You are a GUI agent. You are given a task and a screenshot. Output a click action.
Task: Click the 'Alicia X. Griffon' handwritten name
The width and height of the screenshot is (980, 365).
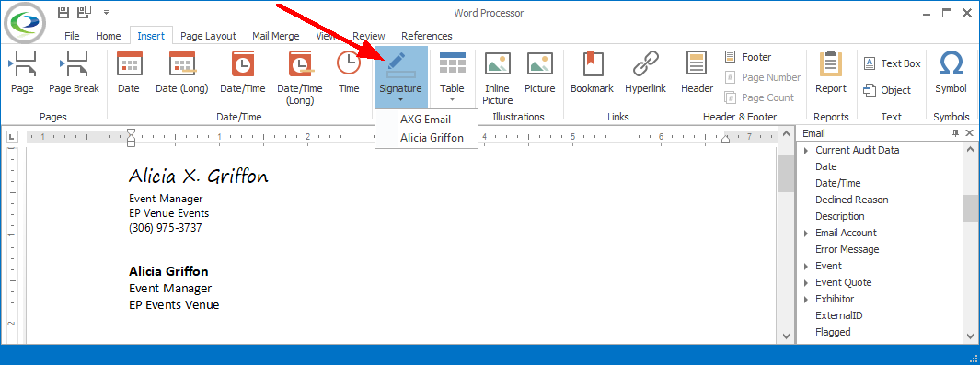click(x=199, y=177)
